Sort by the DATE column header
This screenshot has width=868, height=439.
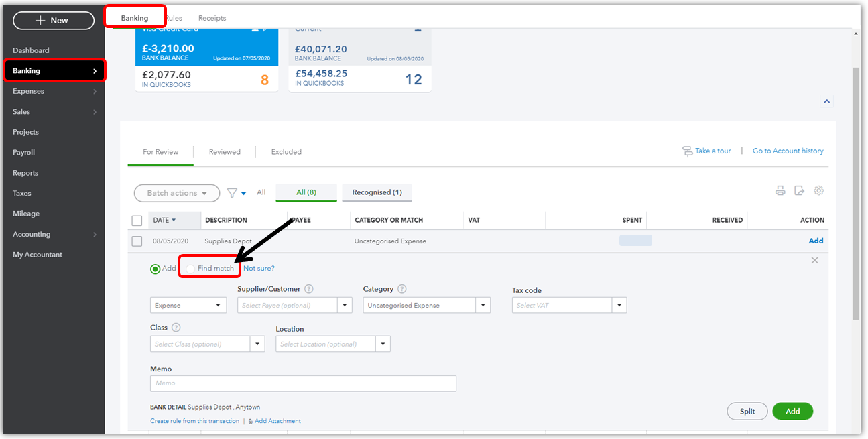164,220
